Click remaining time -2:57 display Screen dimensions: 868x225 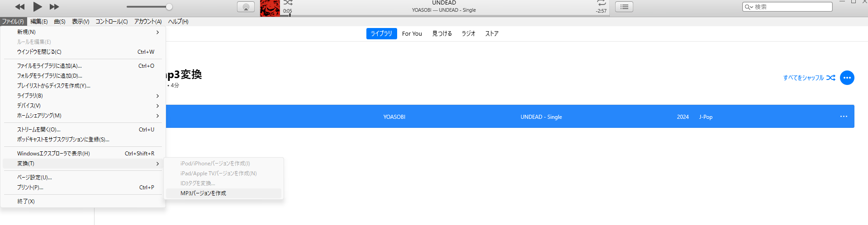pos(601,11)
